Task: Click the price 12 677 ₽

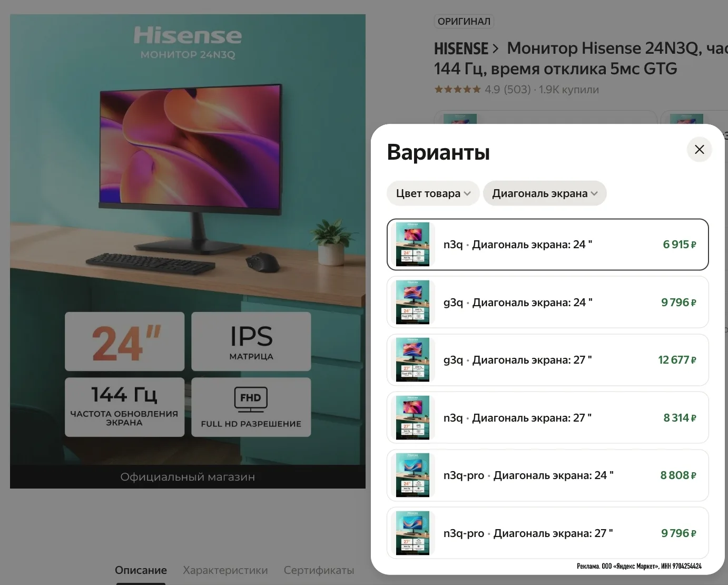Action: 677,360
